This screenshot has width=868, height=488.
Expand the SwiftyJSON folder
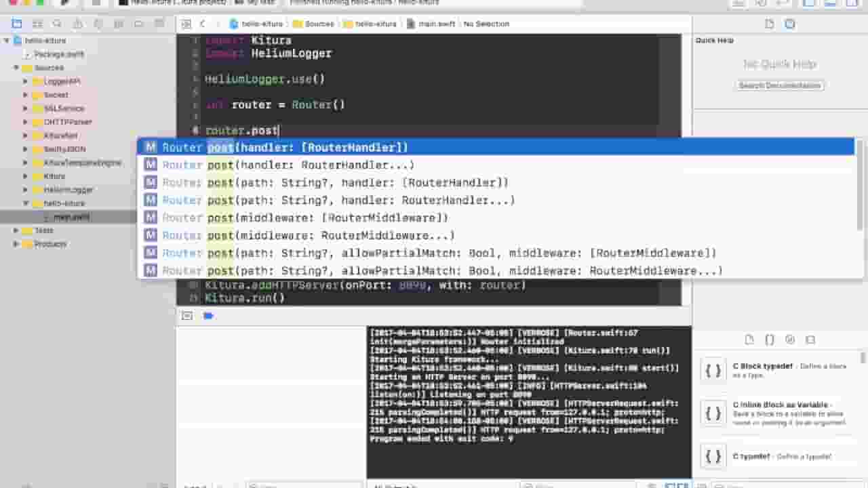26,149
